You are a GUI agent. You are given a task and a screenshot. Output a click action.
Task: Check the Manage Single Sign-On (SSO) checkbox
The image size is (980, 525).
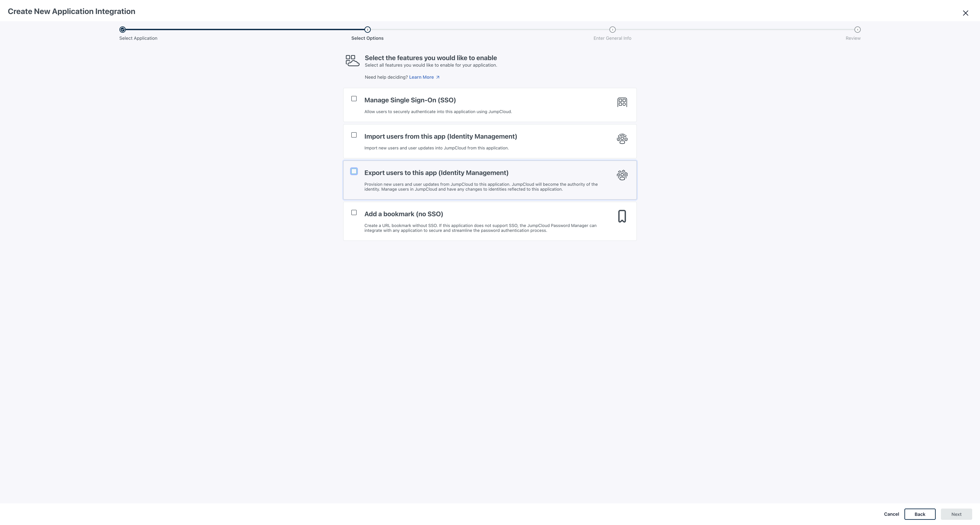point(354,99)
